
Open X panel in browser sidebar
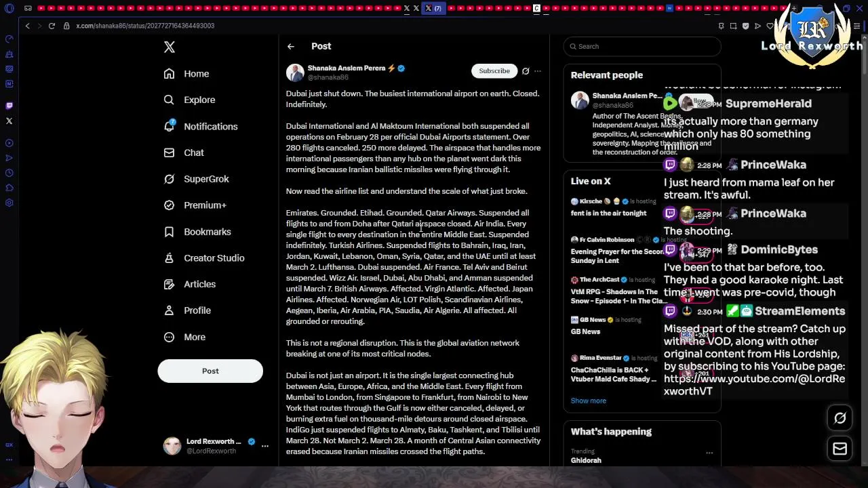[9, 121]
